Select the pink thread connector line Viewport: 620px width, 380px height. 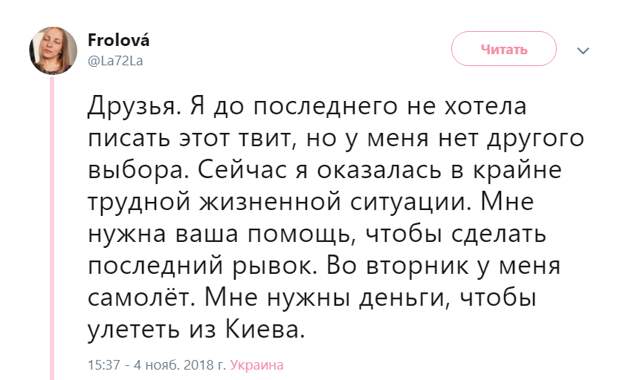point(52,227)
